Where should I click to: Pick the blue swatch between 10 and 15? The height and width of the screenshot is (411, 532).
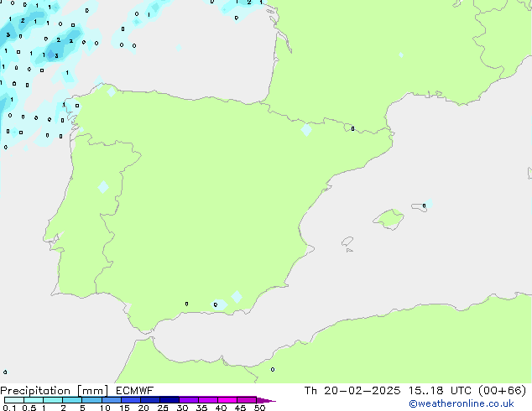pyautogui.click(x=111, y=400)
